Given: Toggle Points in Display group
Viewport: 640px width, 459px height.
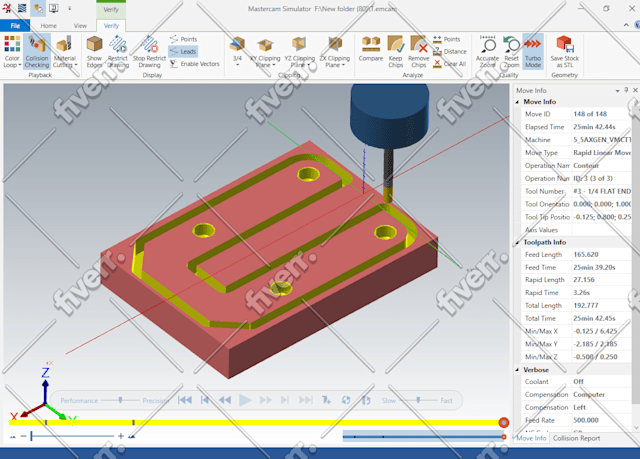Looking at the screenshot, I should (x=183, y=39).
